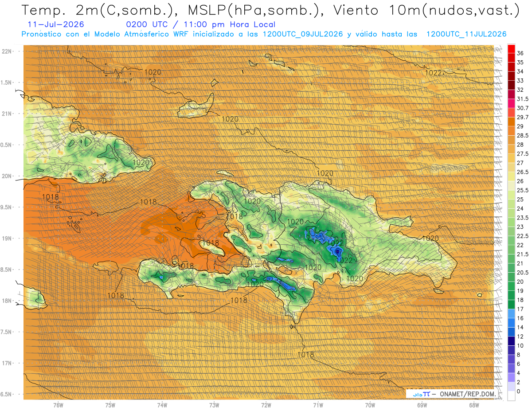Click the '1200UTC_11JUL2026' valid-until timestamp

coord(466,34)
